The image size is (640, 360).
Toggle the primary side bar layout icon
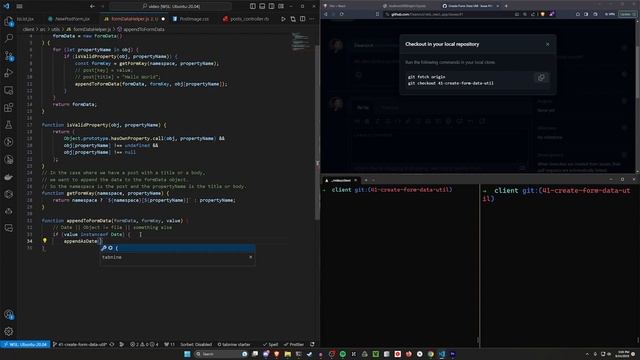click(x=253, y=6)
